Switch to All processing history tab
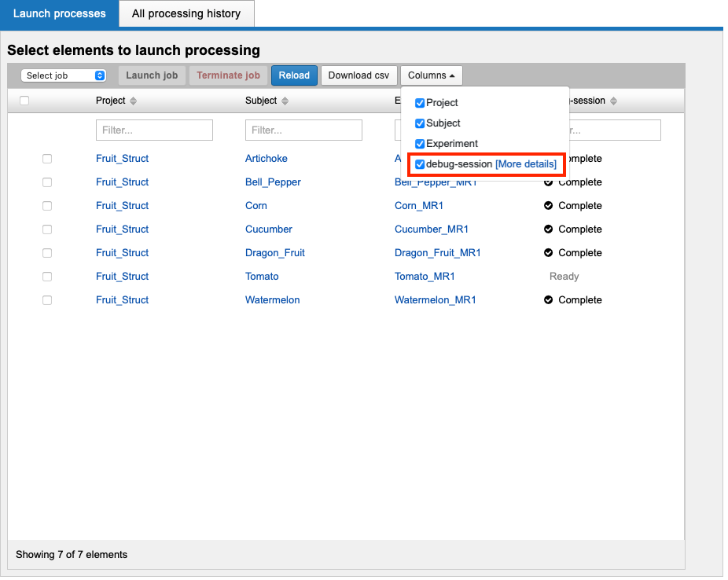The width and height of the screenshot is (728, 580). (186, 14)
